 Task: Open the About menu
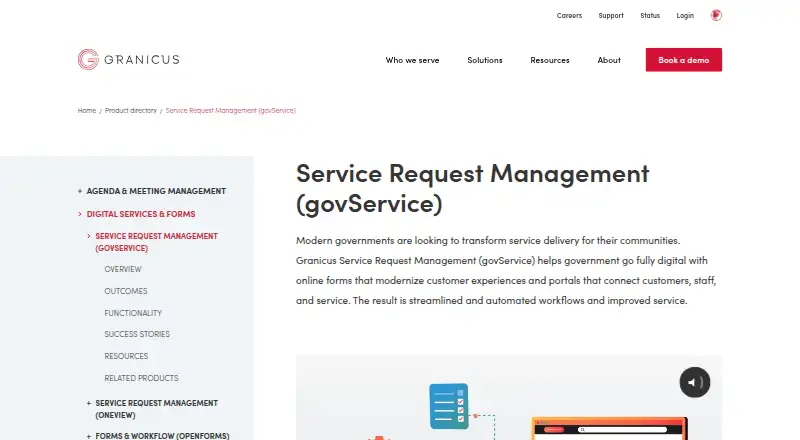609,60
